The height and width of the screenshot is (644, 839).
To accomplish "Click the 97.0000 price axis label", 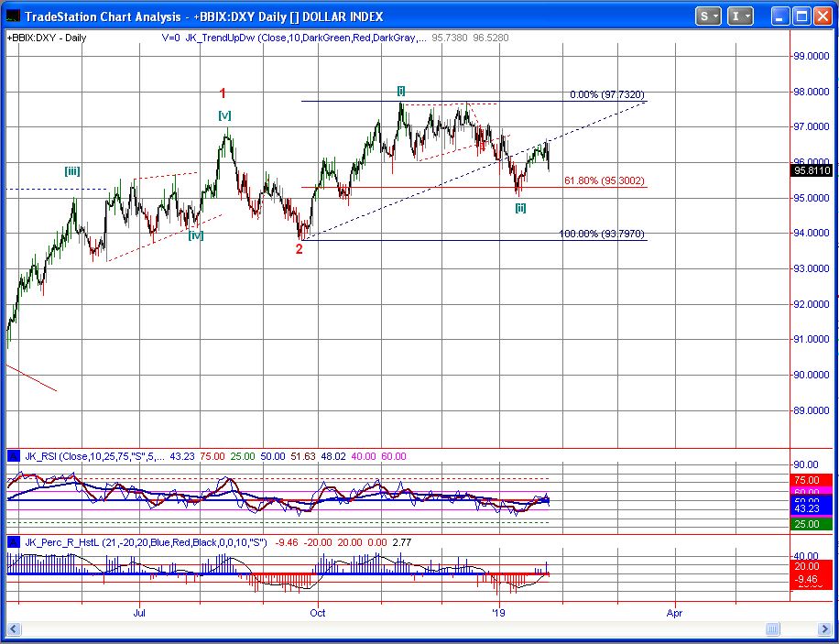I will 812,126.
